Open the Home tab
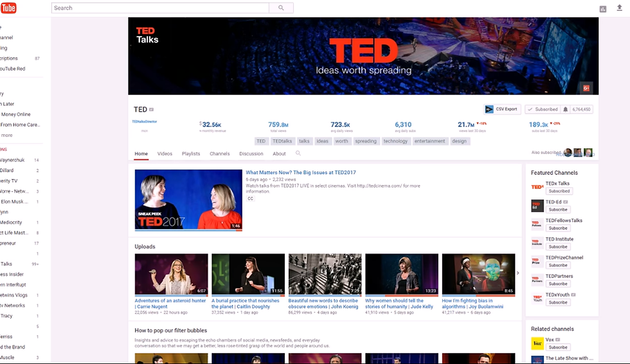The height and width of the screenshot is (364, 630). [141, 153]
